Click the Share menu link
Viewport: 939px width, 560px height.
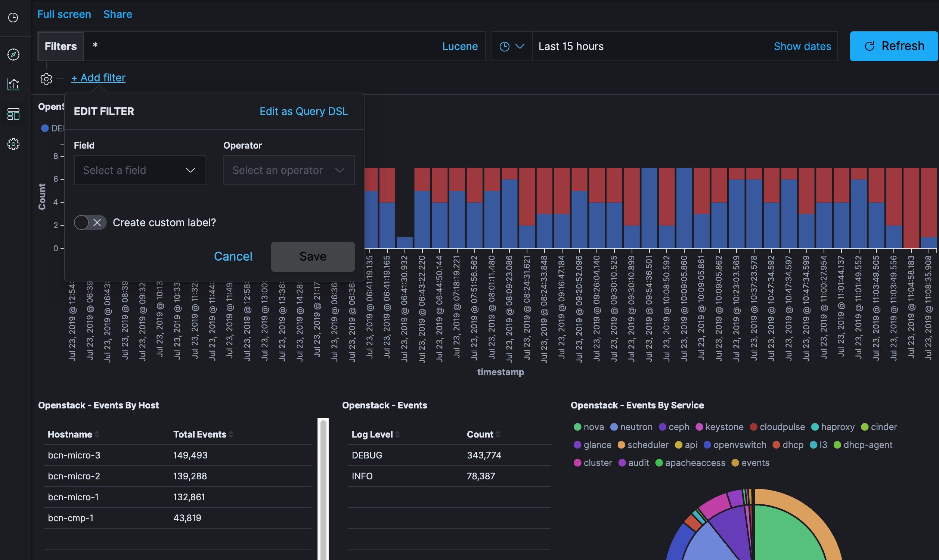[118, 14]
